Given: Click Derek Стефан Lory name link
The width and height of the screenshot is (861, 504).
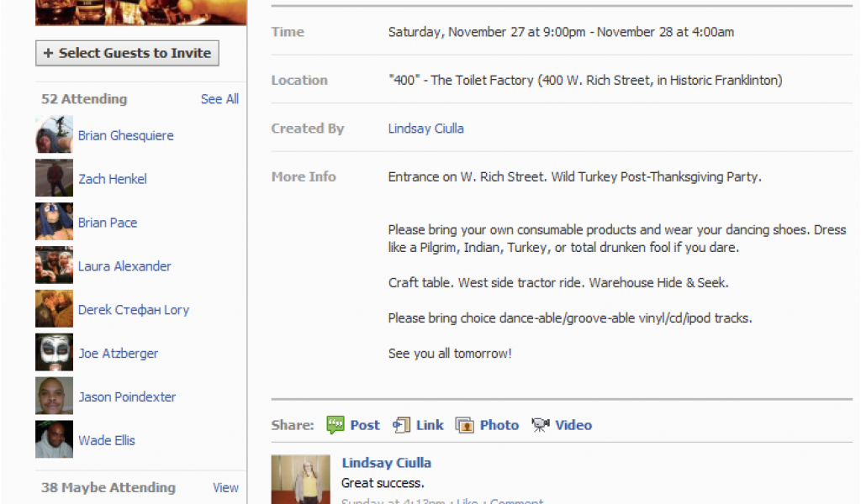Looking at the screenshot, I should [134, 310].
